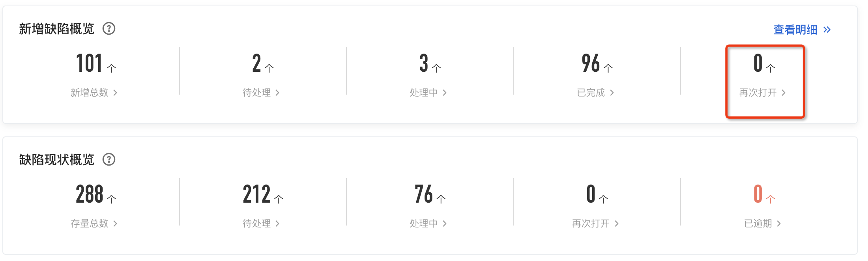Click the 76 in-progress defect count
This screenshot has height=261, width=868.
point(424,194)
